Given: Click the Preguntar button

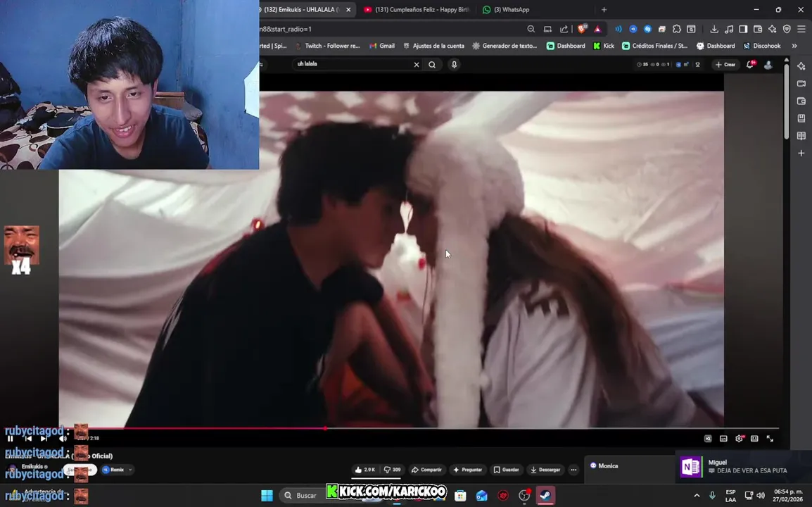Looking at the screenshot, I should 468,470.
